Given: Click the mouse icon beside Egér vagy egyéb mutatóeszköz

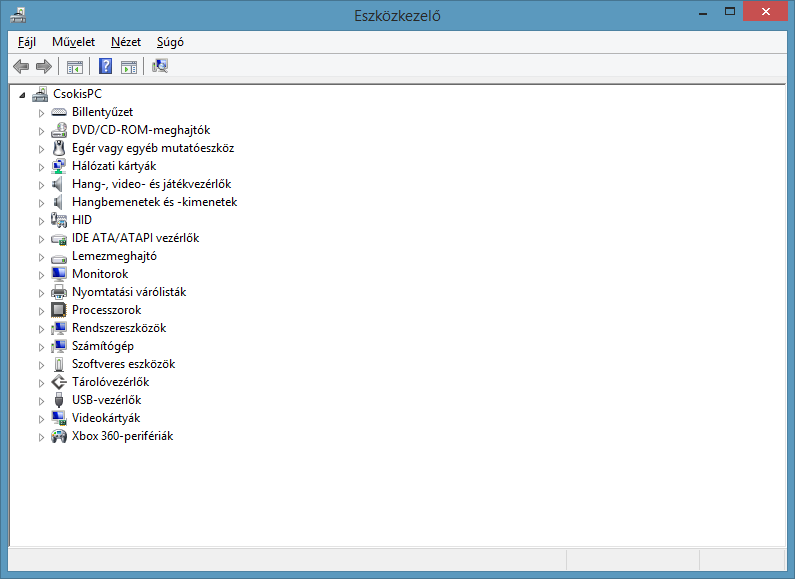Looking at the screenshot, I should pos(59,148).
